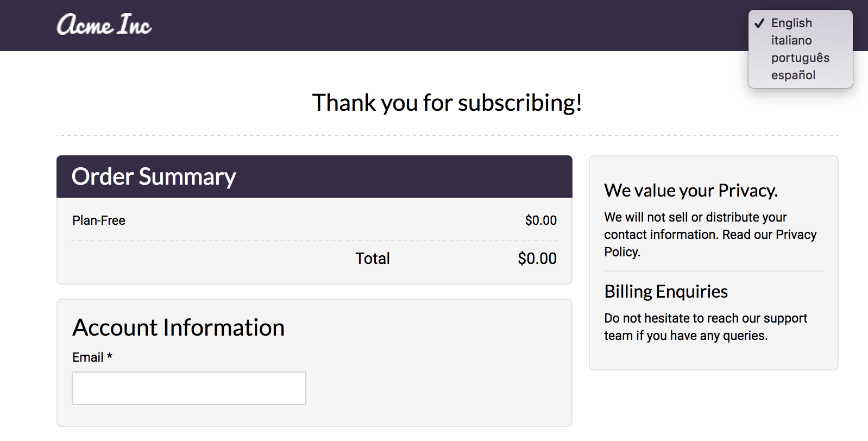
Task: Select the Plan-Free line item label
Action: (x=99, y=220)
